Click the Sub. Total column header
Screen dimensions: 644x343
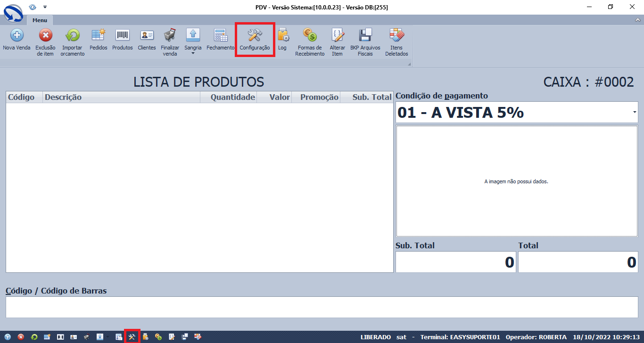tap(367, 97)
